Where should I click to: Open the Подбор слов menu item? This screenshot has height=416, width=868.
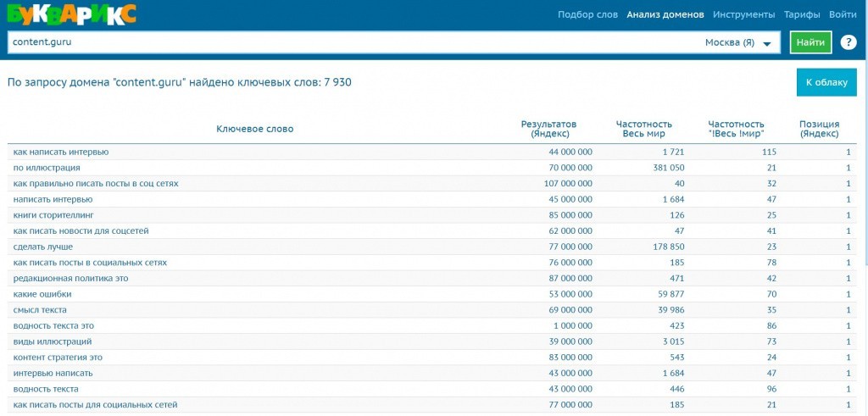(588, 14)
